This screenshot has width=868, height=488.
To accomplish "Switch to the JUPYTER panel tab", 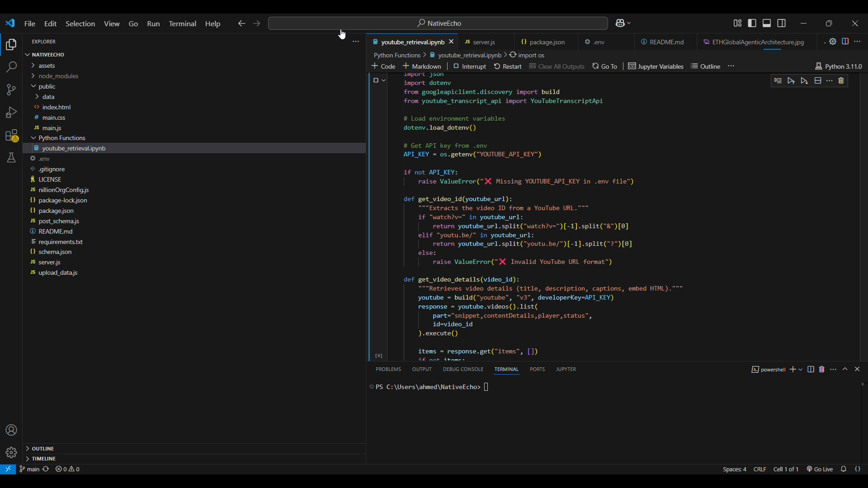I will tap(566, 370).
